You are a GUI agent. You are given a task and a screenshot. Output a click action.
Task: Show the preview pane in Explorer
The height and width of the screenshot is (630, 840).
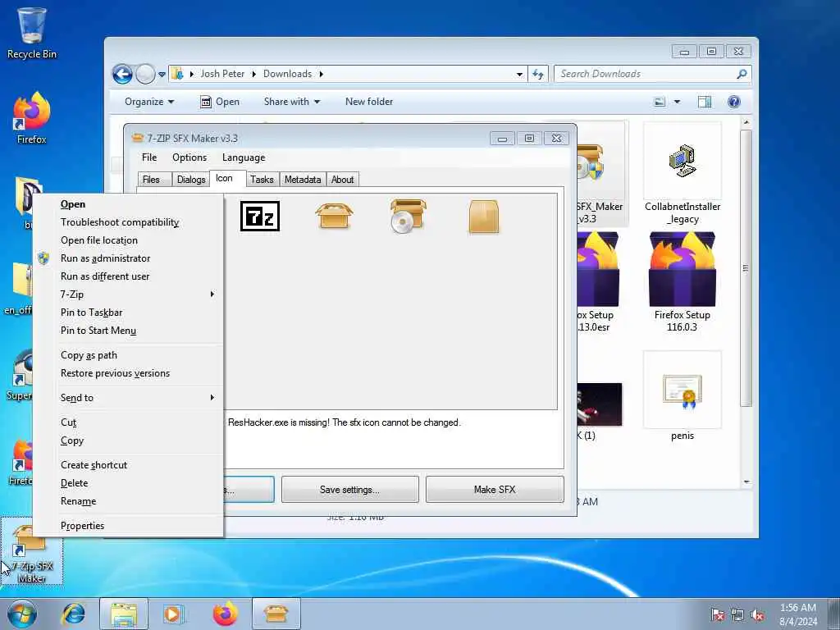pyautogui.click(x=705, y=102)
